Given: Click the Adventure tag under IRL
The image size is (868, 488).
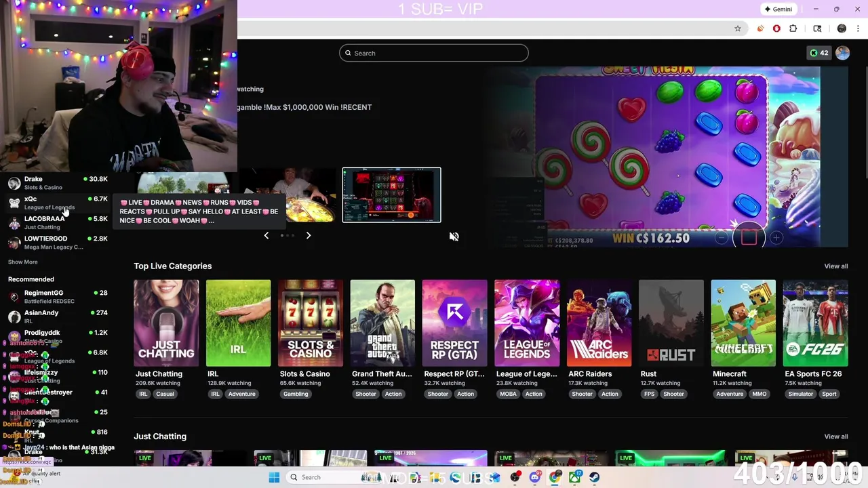Looking at the screenshot, I should point(241,394).
